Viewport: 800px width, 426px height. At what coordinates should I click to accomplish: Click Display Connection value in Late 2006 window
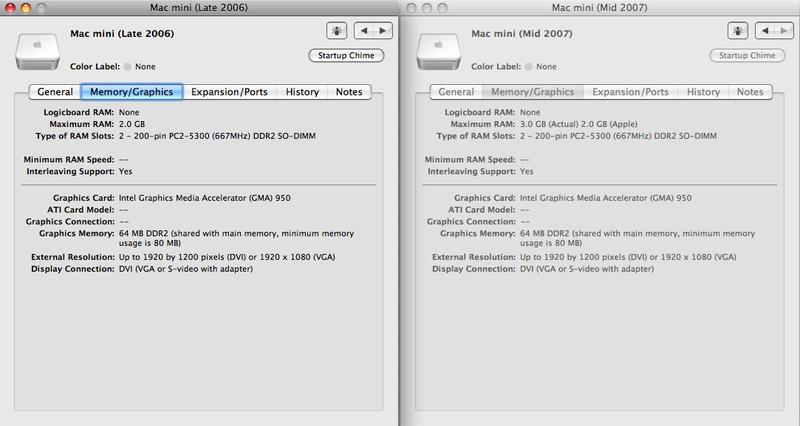186,269
